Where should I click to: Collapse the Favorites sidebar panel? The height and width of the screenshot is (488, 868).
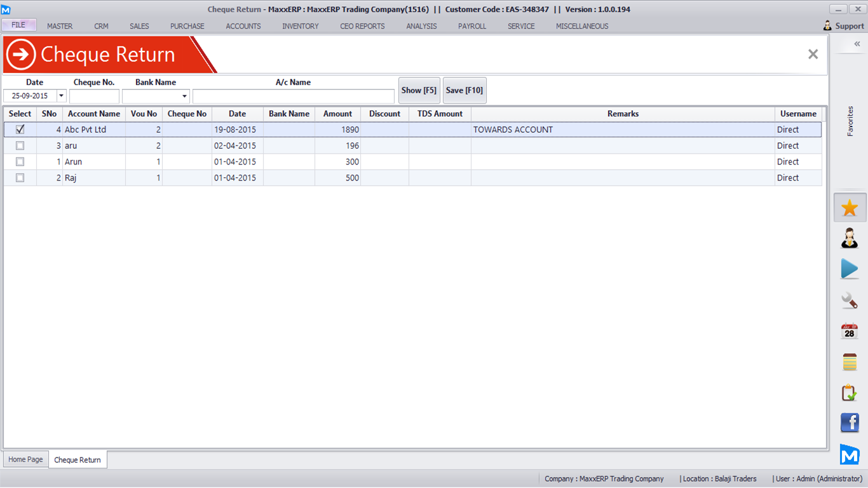pos(857,44)
